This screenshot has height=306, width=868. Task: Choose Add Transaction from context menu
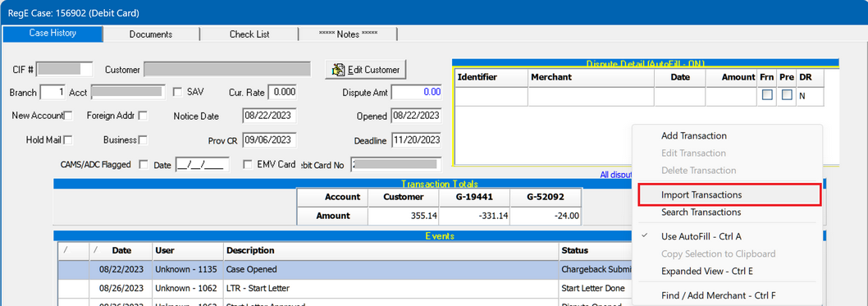(728, 135)
